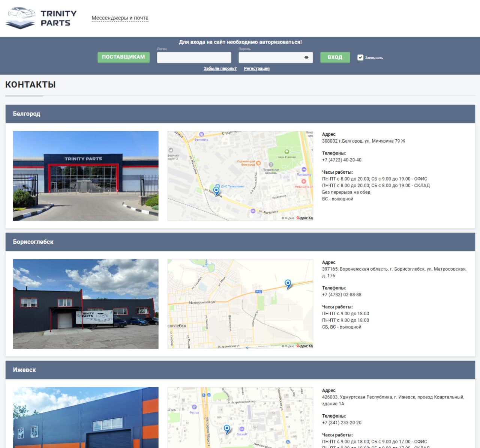
Task: Open the Belgorod Trinity Parts building photo
Action: point(85,176)
